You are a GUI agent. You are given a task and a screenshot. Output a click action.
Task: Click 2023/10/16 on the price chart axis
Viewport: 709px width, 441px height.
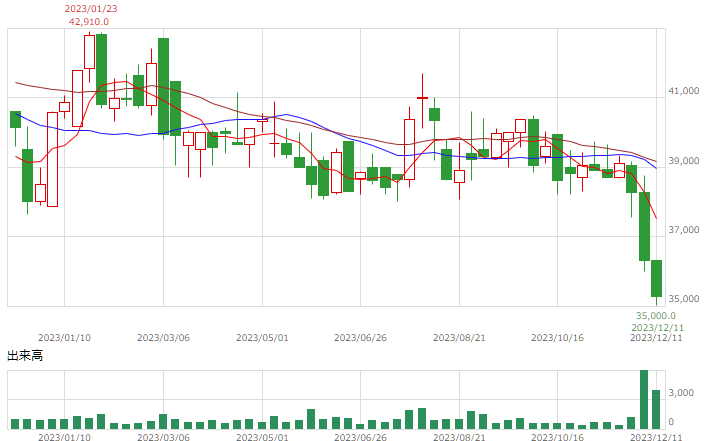pyautogui.click(x=557, y=338)
